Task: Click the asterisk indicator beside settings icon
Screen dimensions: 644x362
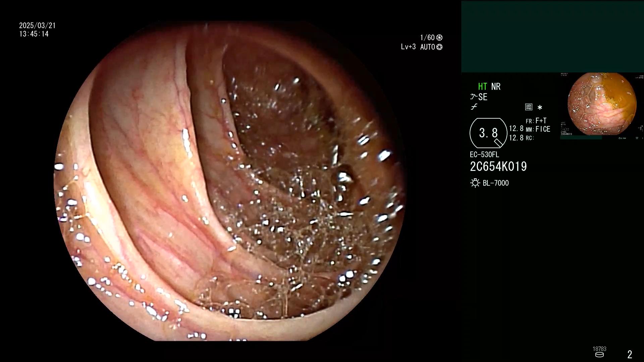Action: [x=540, y=108]
